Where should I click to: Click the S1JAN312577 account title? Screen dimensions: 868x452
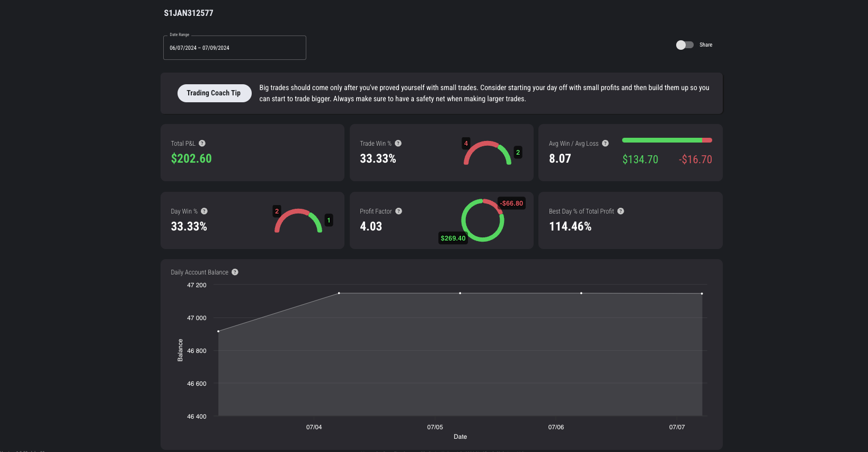pyautogui.click(x=189, y=13)
